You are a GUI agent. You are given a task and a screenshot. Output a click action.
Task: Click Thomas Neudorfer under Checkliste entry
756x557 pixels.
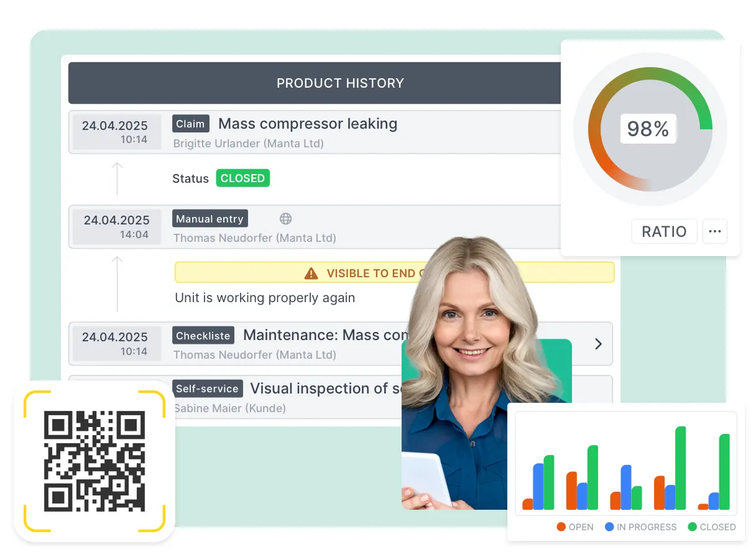255,355
